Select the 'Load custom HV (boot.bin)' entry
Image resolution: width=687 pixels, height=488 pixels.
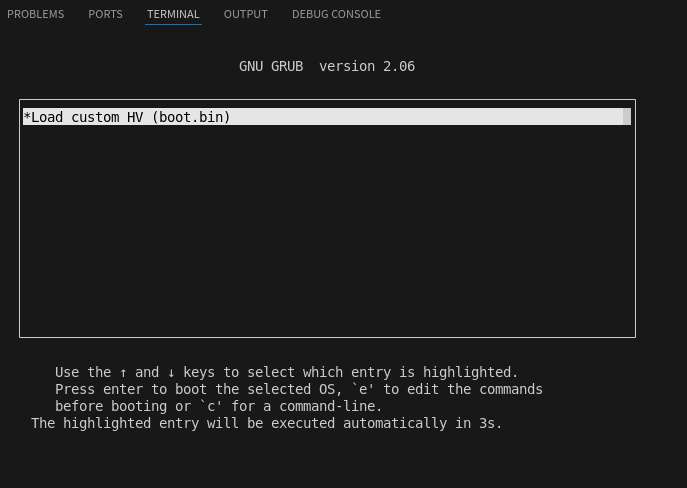[327, 117]
